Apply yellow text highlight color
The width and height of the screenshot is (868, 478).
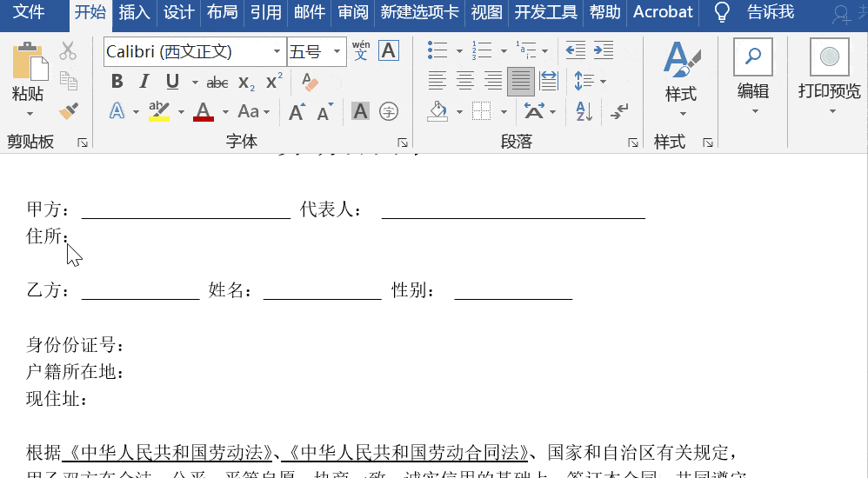(x=159, y=111)
